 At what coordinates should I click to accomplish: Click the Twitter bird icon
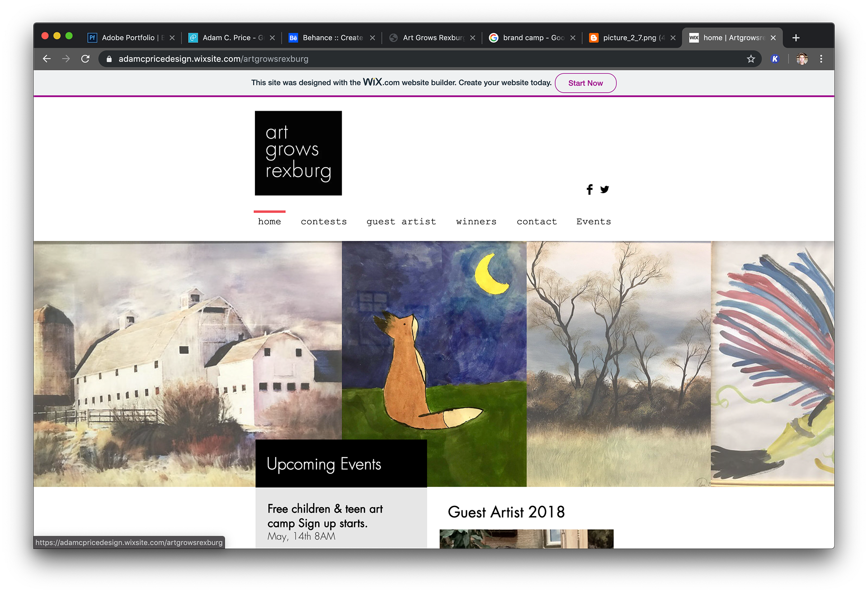tap(604, 189)
